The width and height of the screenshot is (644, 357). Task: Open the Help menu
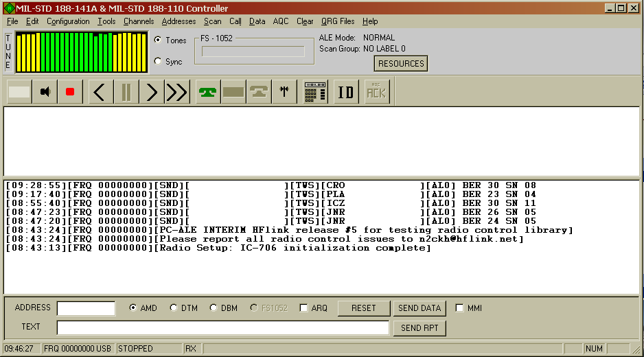(370, 21)
